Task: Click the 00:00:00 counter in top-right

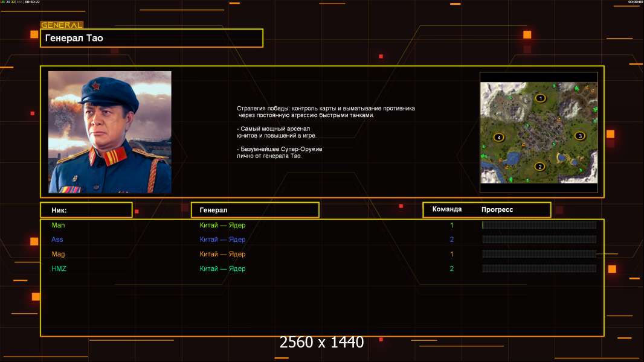Action: pos(636,2)
